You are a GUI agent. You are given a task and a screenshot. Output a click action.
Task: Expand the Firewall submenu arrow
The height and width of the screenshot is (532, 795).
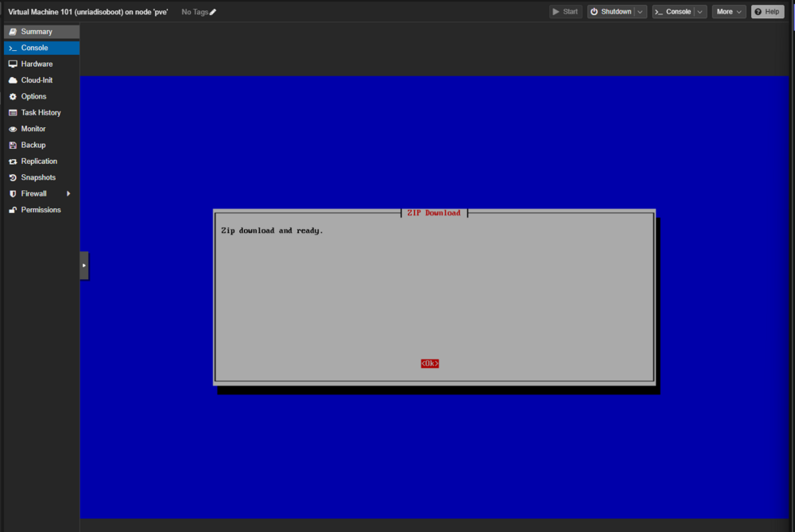tap(68, 194)
